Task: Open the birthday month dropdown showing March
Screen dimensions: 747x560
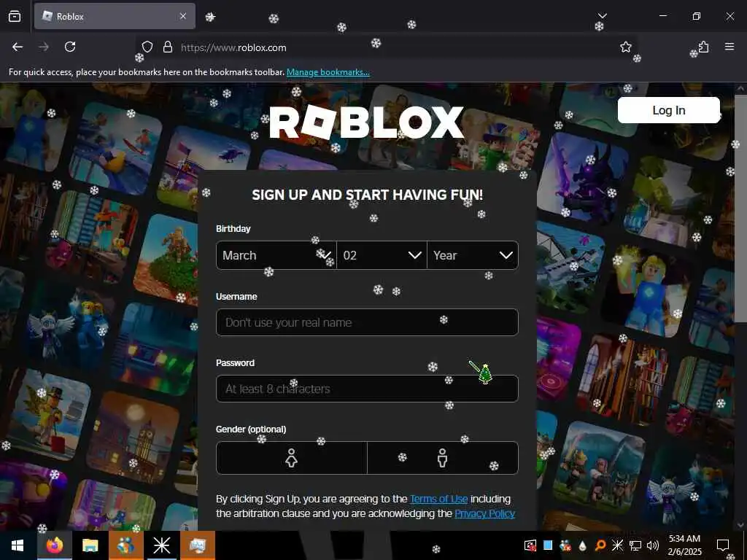Action: click(276, 255)
